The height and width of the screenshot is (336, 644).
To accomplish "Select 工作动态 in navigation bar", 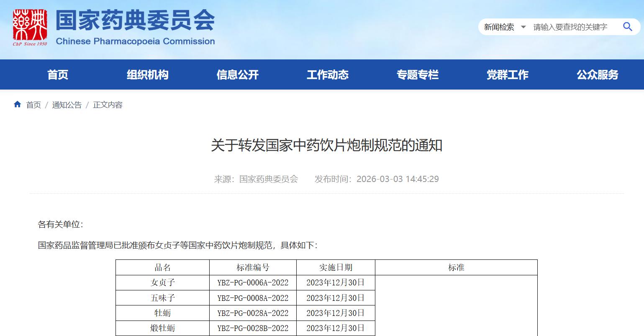I will click(328, 75).
